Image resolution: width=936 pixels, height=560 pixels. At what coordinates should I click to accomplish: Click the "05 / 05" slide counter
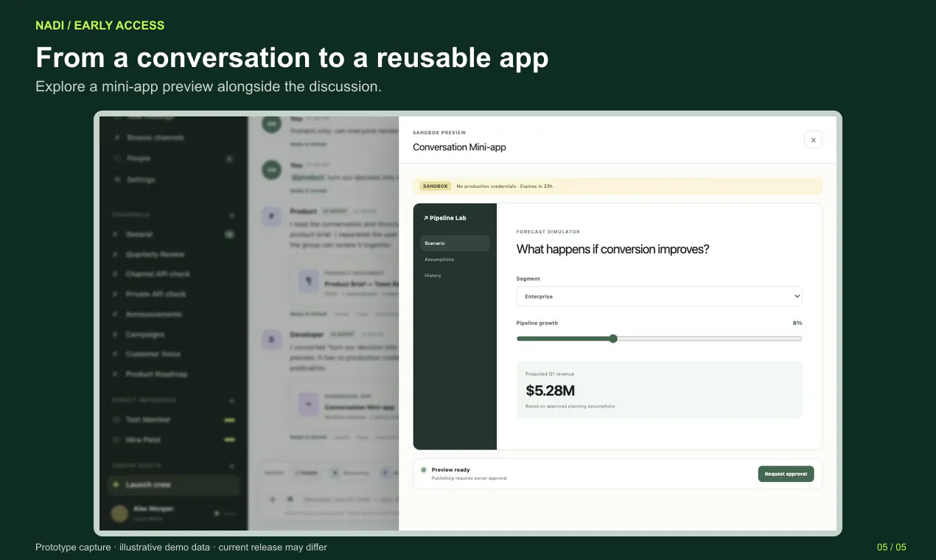pyautogui.click(x=892, y=547)
